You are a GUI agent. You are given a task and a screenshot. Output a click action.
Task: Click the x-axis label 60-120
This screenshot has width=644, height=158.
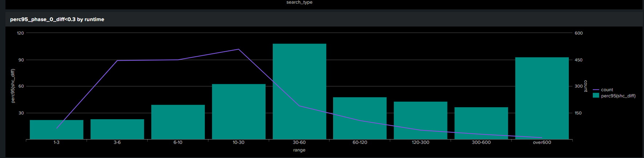(x=360, y=142)
